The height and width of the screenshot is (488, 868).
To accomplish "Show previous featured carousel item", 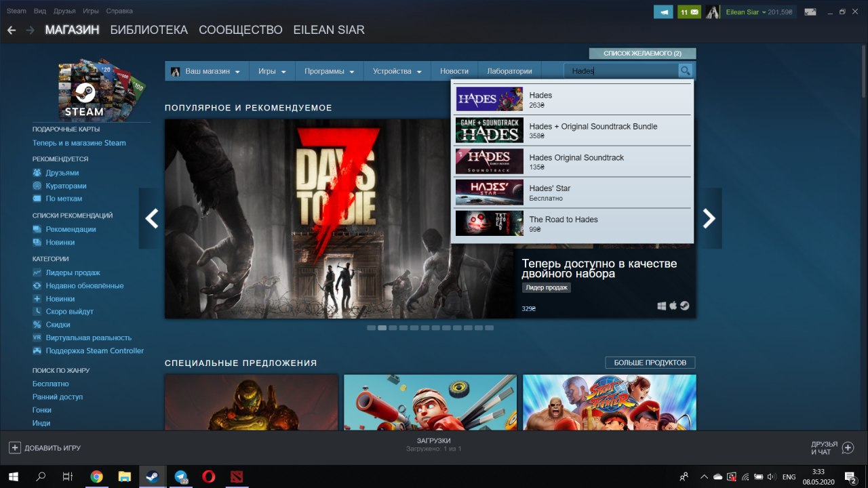I will (152, 218).
